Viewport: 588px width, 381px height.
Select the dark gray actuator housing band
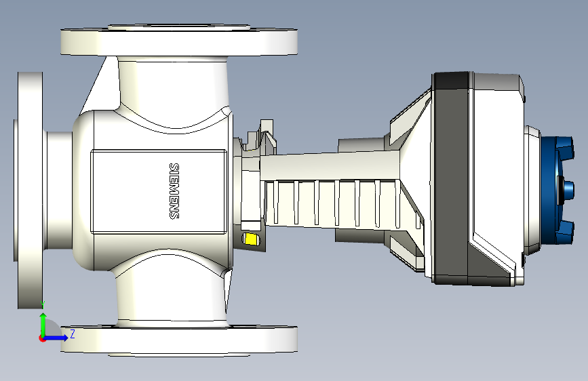(451, 178)
